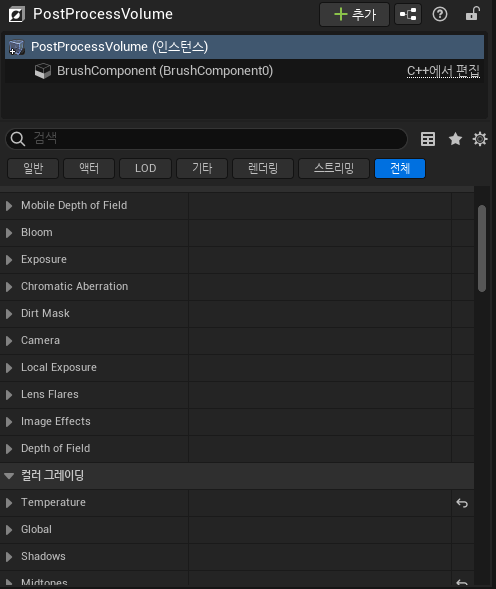
Task: Select the 기타 filter tab
Action: pyautogui.click(x=202, y=168)
